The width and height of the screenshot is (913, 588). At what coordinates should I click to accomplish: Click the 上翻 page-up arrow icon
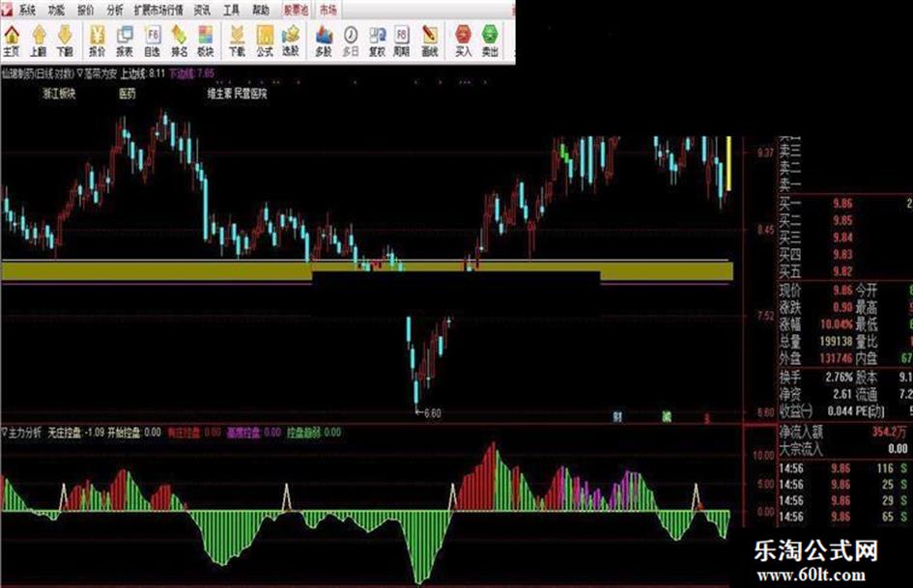[39, 42]
